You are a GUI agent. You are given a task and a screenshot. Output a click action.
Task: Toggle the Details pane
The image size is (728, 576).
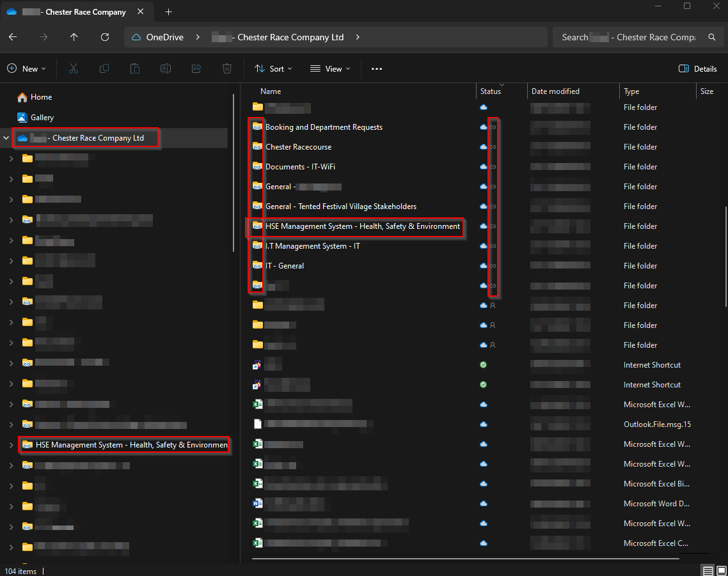click(697, 68)
